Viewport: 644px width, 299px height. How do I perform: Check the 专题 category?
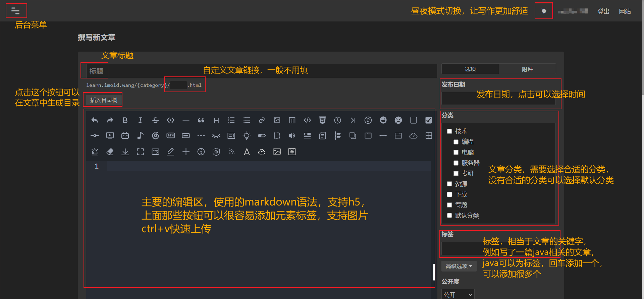pyautogui.click(x=449, y=205)
